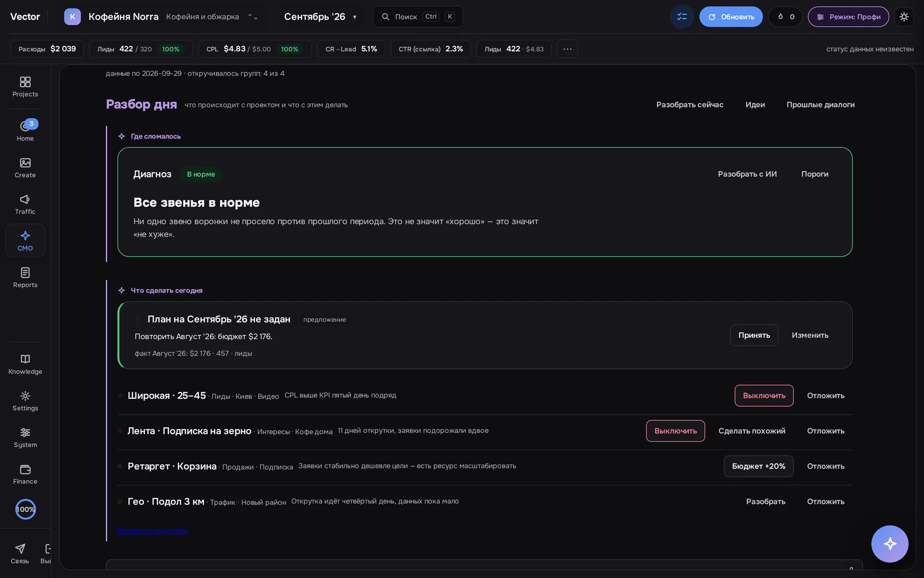This screenshot has height=578, width=924.
Task: Open Reports in the sidebar
Action: [x=25, y=277]
